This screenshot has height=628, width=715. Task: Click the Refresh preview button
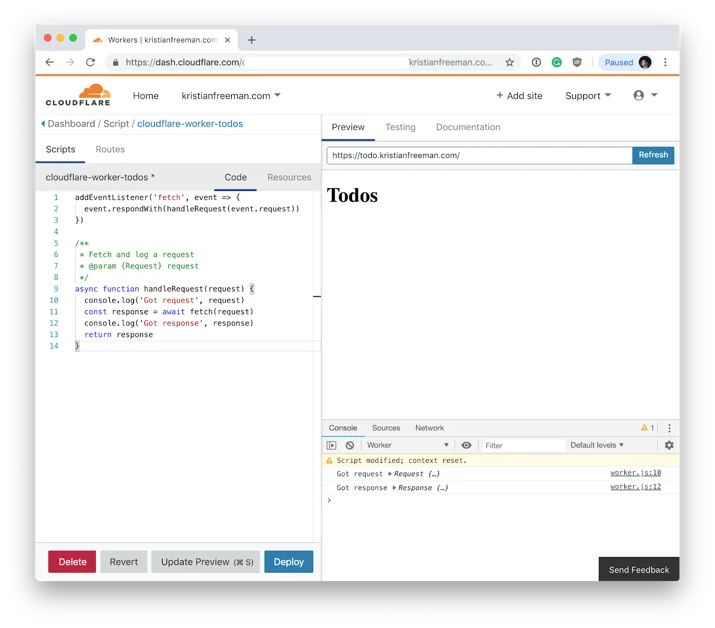pyautogui.click(x=653, y=155)
